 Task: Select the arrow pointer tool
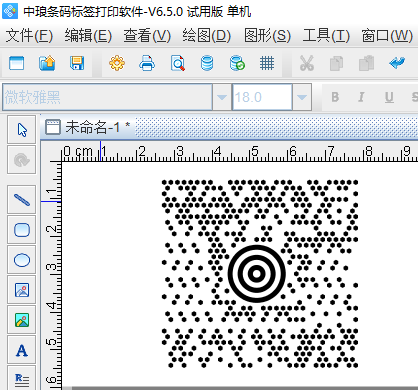pyautogui.click(x=22, y=130)
